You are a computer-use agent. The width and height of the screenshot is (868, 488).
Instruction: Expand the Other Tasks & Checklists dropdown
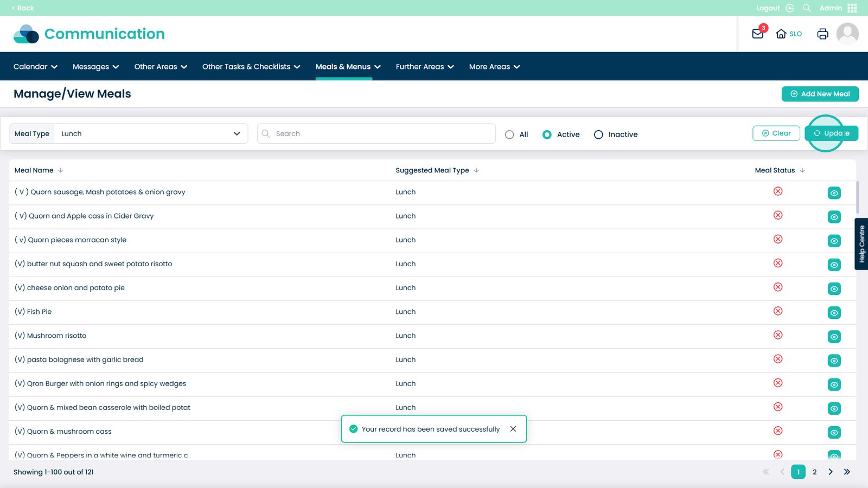[x=251, y=67]
